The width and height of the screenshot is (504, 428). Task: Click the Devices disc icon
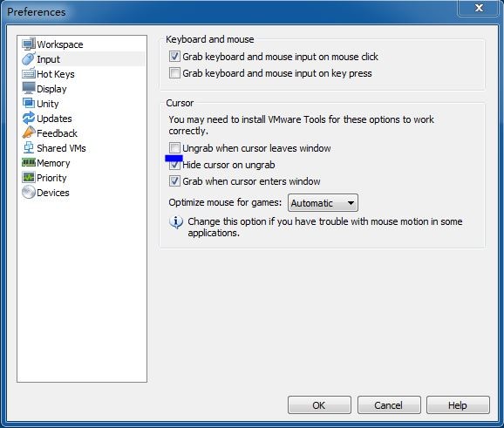point(29,192)
